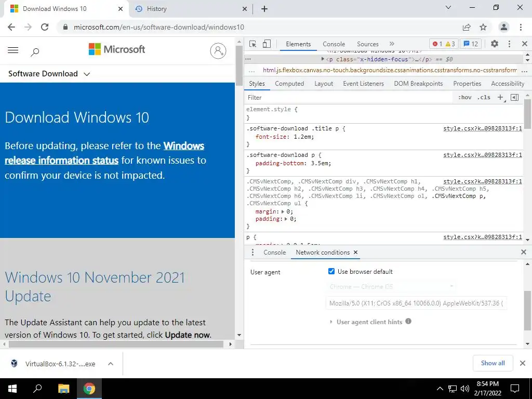Image resolution: width=532 pixels, height=399 pixels.
Task: Open Chrome's three-dot menu
Action: click(521, 27)
